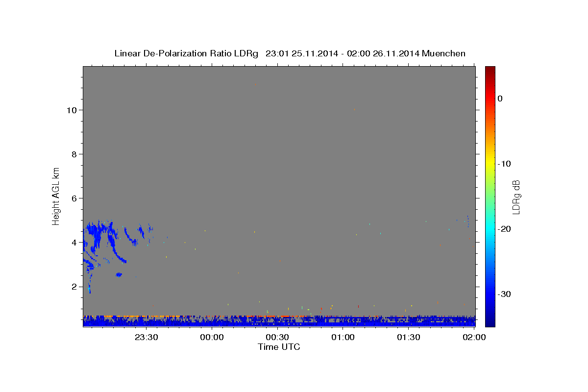The height and width of the screenshot is (392, 588).
Task: Click the height tick label '10'
Action: (72, 110)
